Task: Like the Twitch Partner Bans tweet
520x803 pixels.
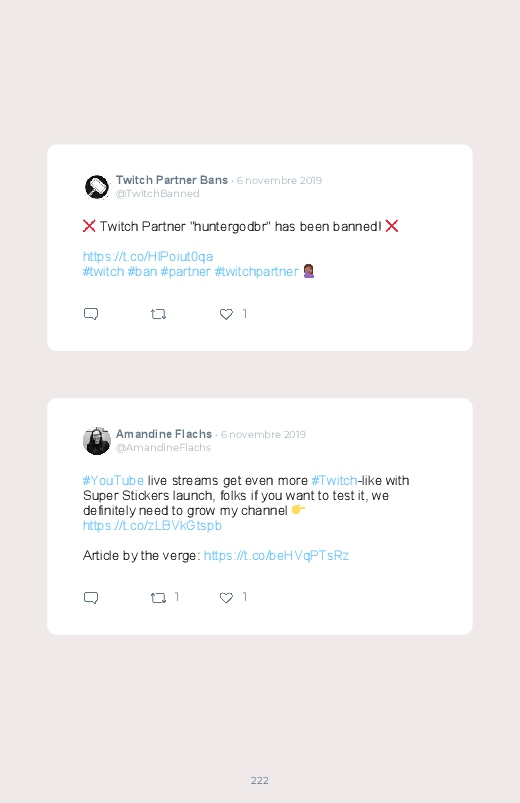Action: coord(226,314)
